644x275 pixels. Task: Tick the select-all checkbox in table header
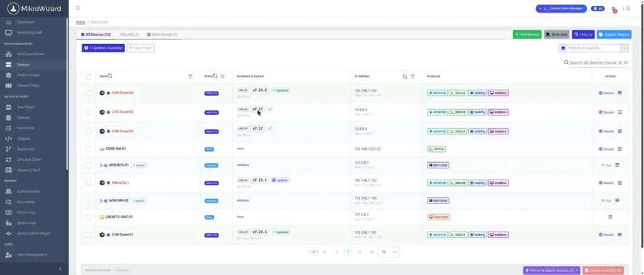pyautogui.click(x=88, y=77)
